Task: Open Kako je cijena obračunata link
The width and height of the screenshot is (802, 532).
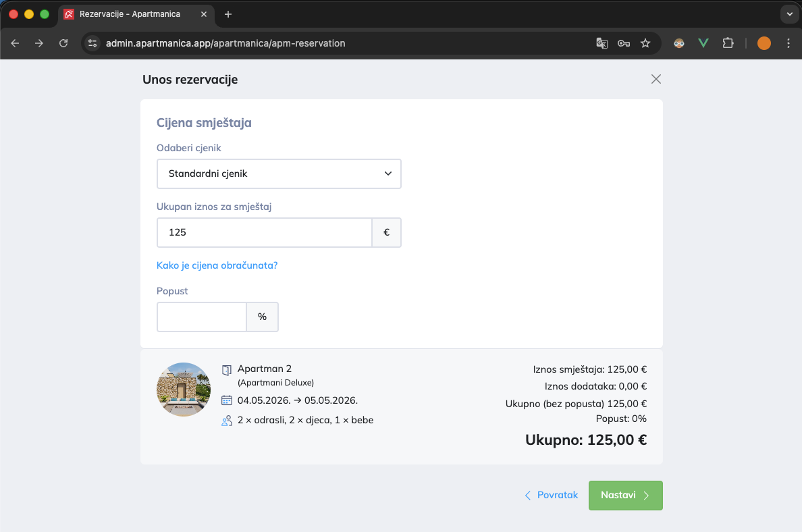Action: (217, 265)
